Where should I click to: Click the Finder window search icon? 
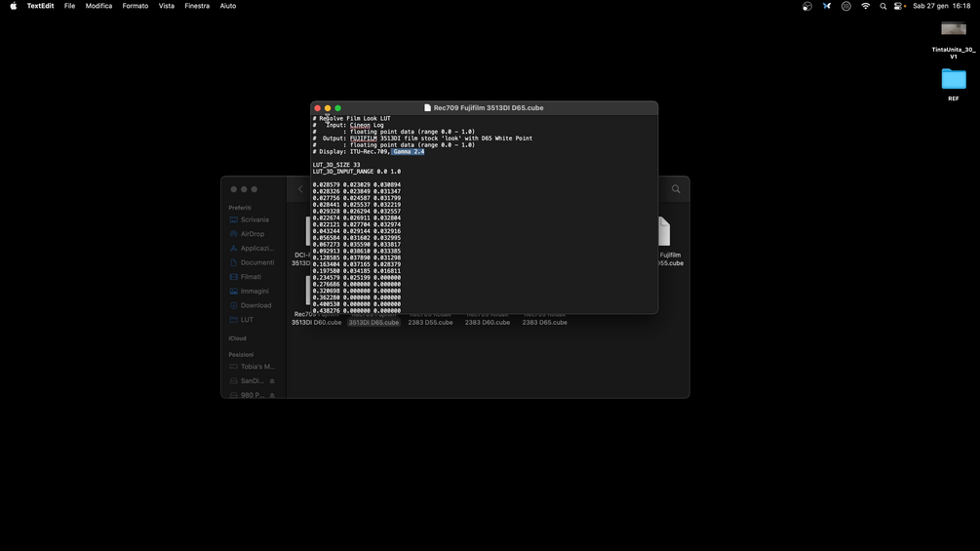point(676,188)
